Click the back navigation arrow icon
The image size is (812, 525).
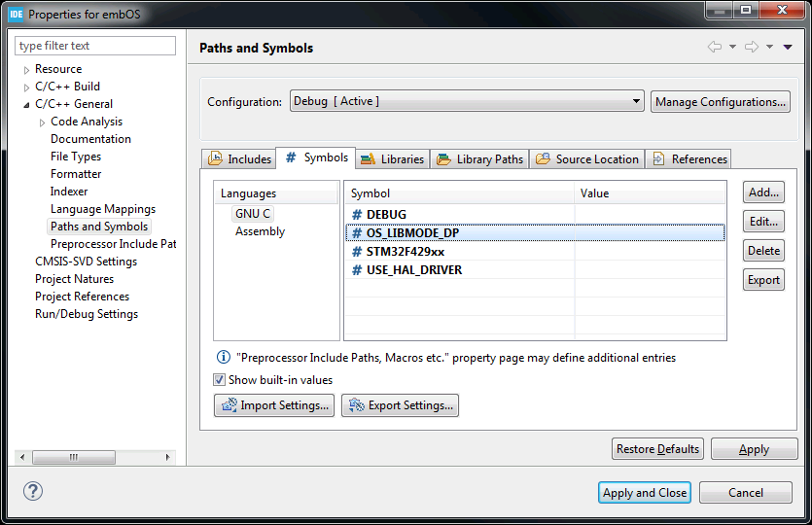715,47
